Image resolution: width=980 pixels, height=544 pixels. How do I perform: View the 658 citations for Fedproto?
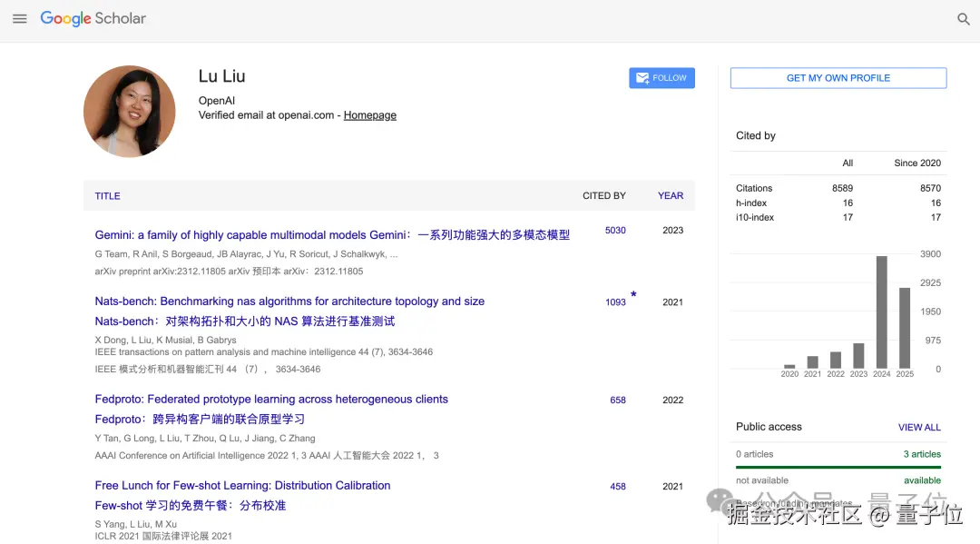pyautogui.click(x=618, y=401)
